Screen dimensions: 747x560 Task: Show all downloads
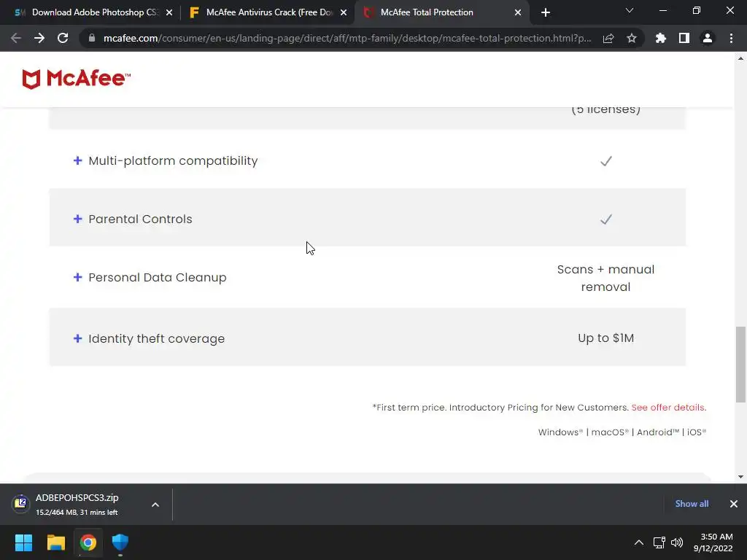[x=692, y=504]
